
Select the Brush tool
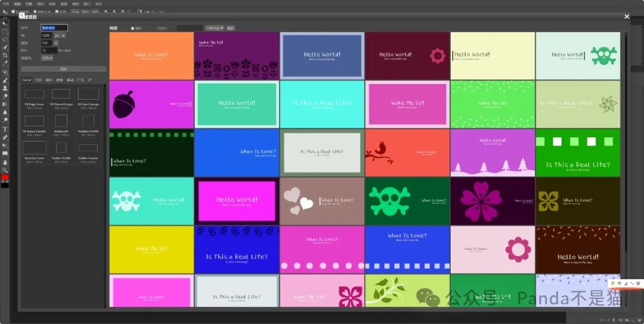(5, 80)
